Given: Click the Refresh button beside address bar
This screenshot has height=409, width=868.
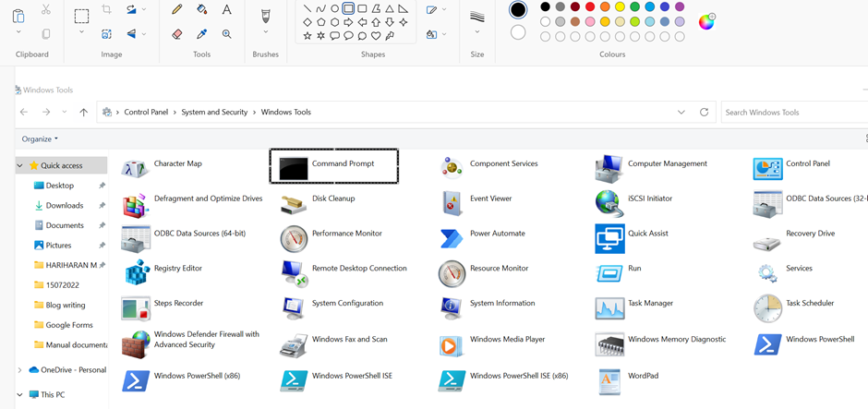Looking at the screenshot, I should pos(705,112).
